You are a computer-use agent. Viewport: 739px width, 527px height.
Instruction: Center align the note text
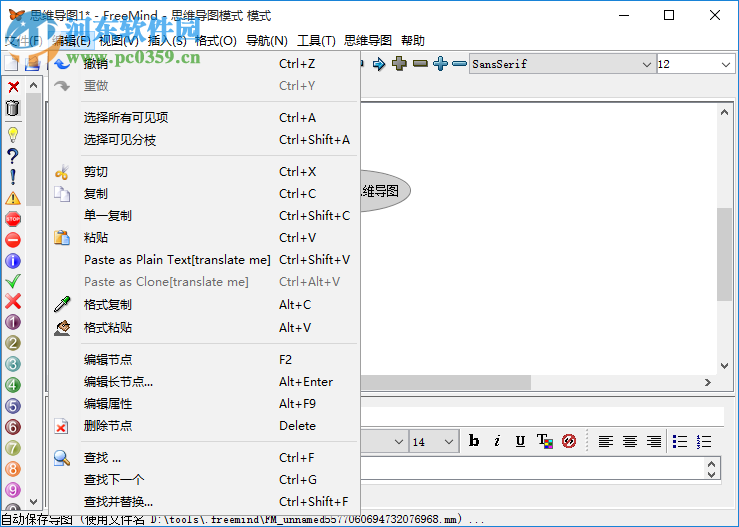pos(630,441)
